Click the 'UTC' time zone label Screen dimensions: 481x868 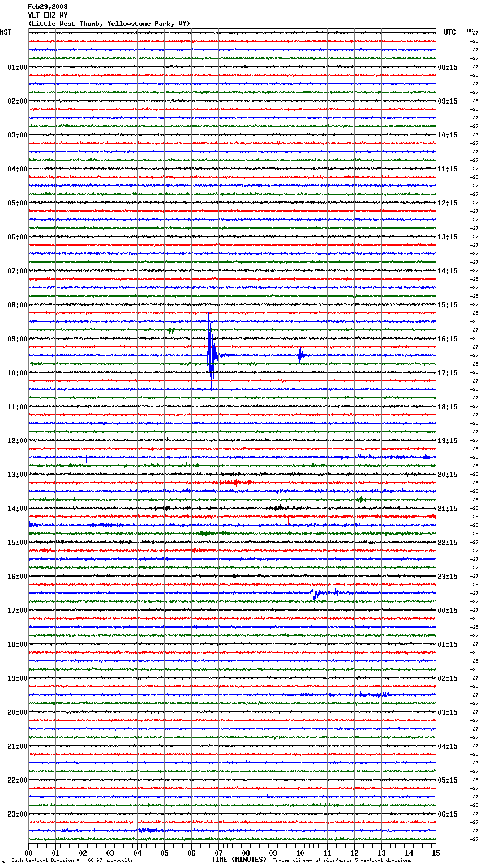(x=450, y=32)
